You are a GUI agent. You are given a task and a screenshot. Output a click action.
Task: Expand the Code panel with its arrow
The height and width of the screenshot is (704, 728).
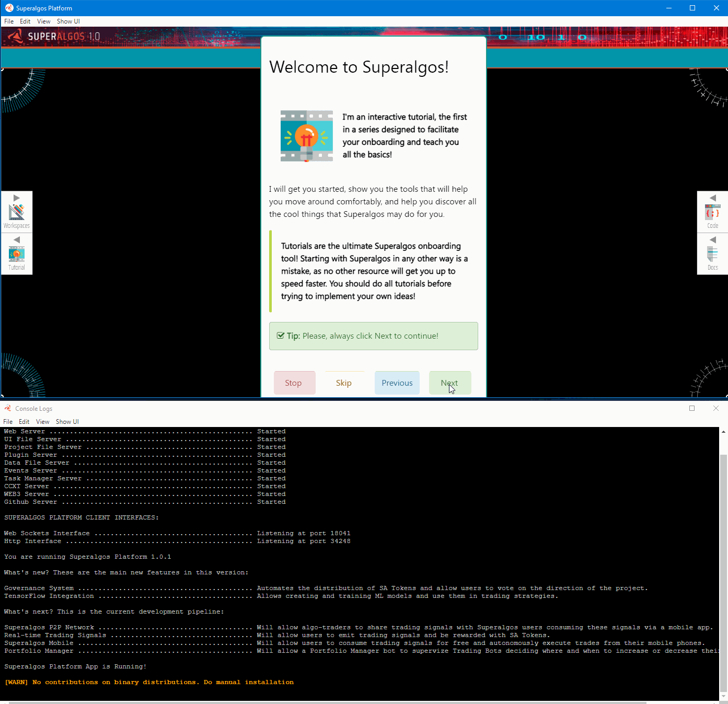coord(713,198)
